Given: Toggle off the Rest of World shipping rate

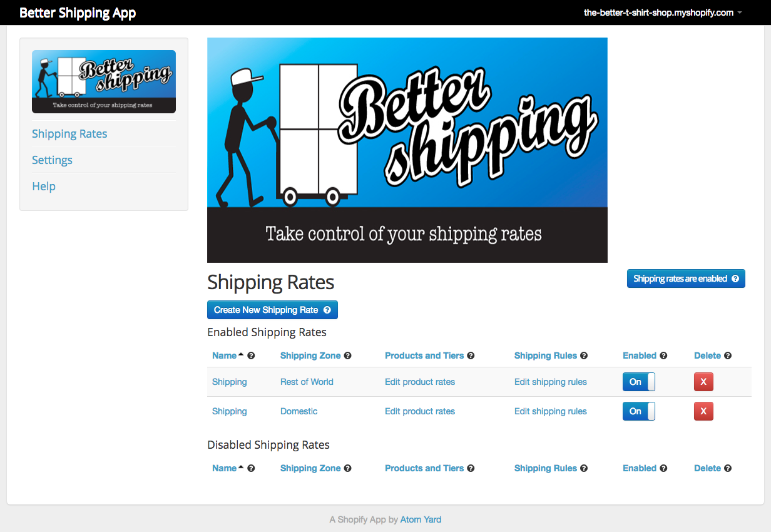Looking at the screenshot, I should coord(638,382).
